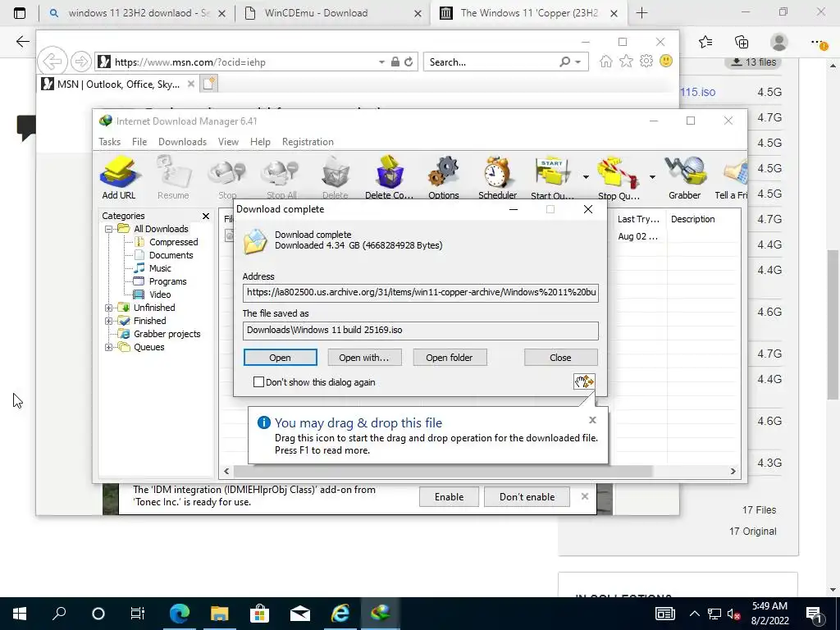Open the Stop Queue dropdown arrow
Image resolution: width=840 pixels, height=630 pixels.
point(652,177)
